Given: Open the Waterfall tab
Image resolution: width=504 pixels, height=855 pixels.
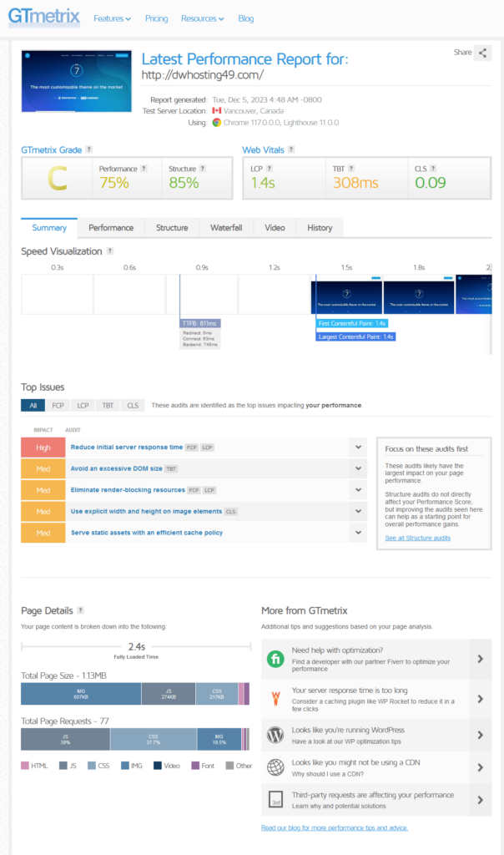Looking at the screenshot, I should [226, 228].
